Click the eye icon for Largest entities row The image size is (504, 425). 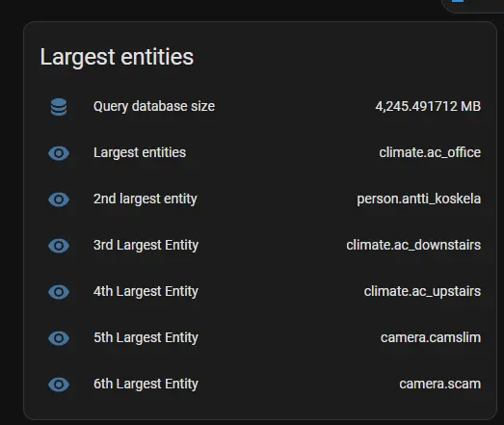59,153
